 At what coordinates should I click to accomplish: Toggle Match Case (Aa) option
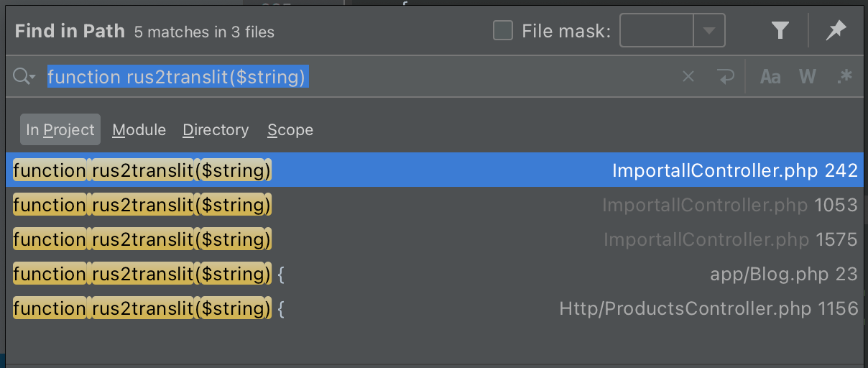pyautogui.click(x=770, y=76)
